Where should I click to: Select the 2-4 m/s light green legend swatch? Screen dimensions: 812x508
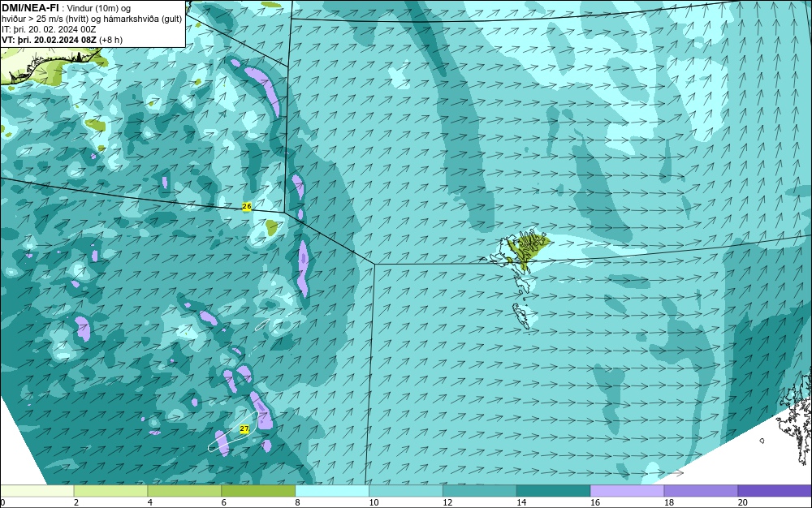pyautogui.click(x=110, y=490)
